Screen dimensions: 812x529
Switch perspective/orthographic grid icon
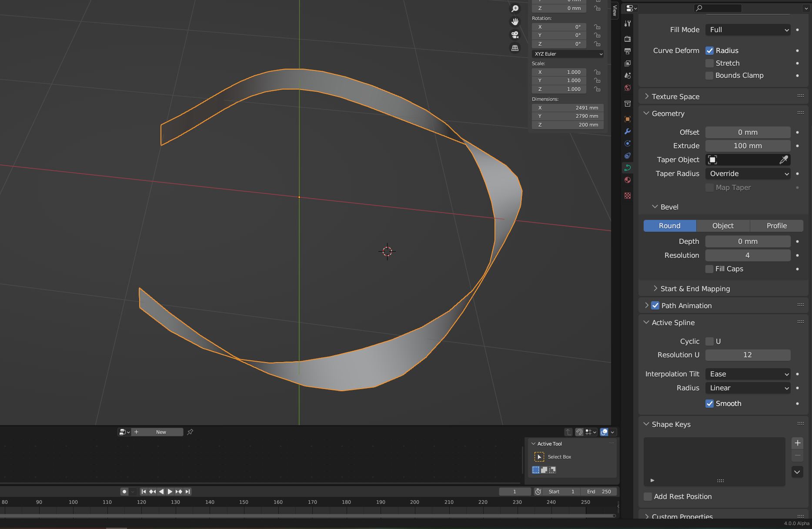click(515, 48)
